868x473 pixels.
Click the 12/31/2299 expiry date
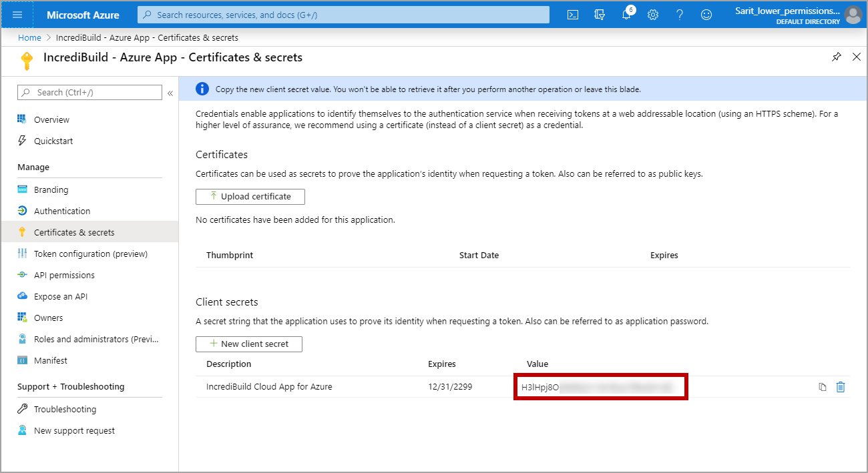(450, 386)
